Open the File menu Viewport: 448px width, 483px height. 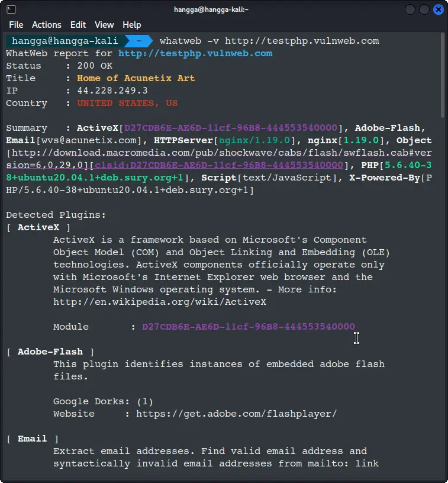click(16, 25)
